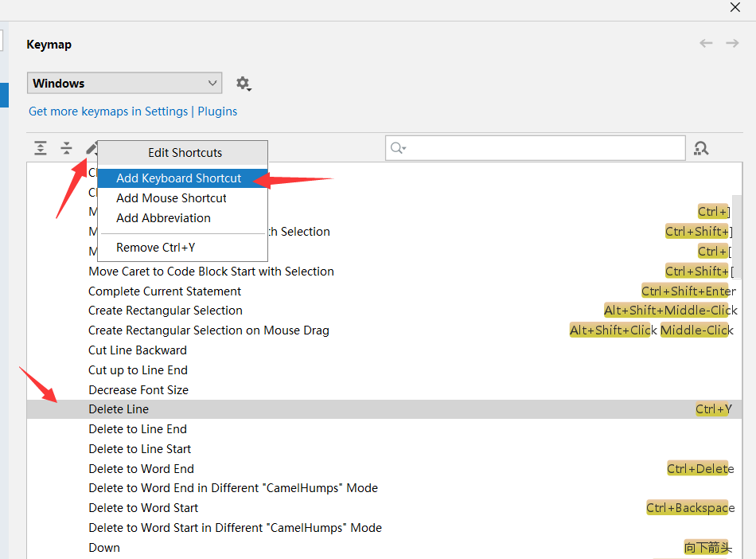Collapse all keymap tree nodes

(67, 147)
